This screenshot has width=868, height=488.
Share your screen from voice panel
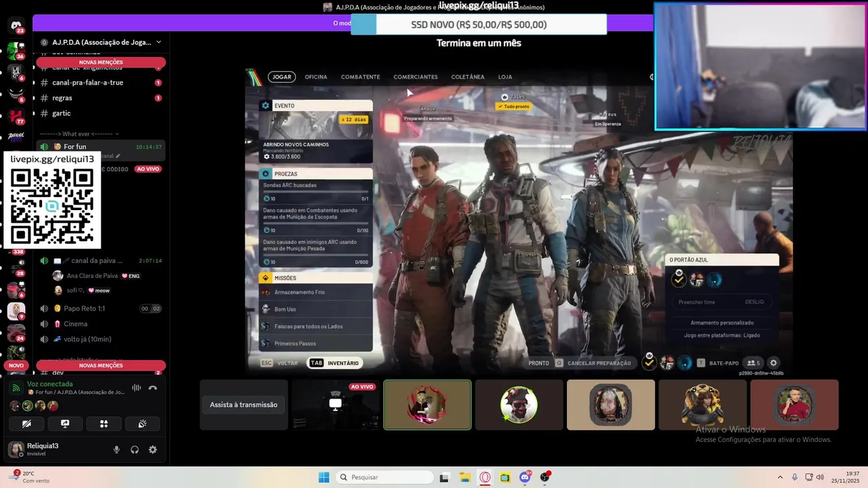65,424
